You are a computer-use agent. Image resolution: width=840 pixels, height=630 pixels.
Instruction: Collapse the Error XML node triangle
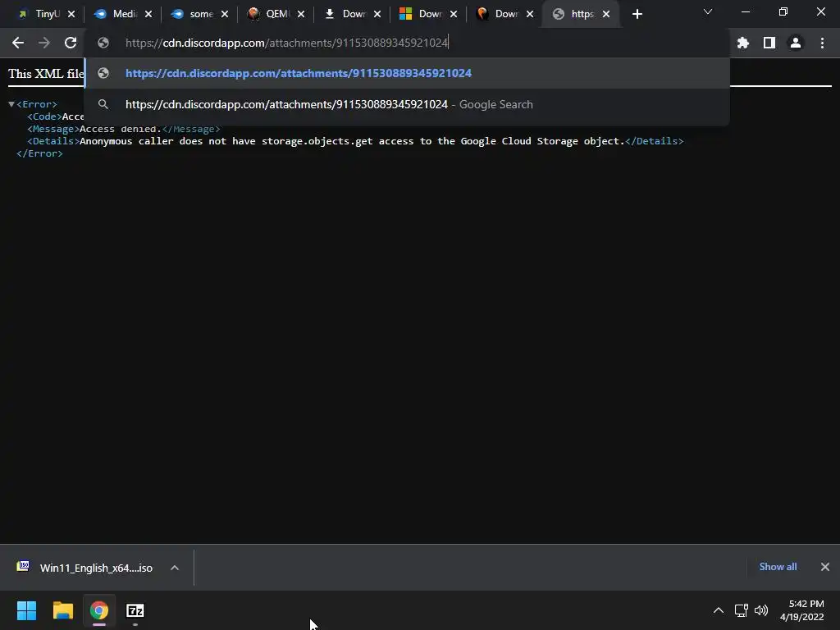coord(11,104)
